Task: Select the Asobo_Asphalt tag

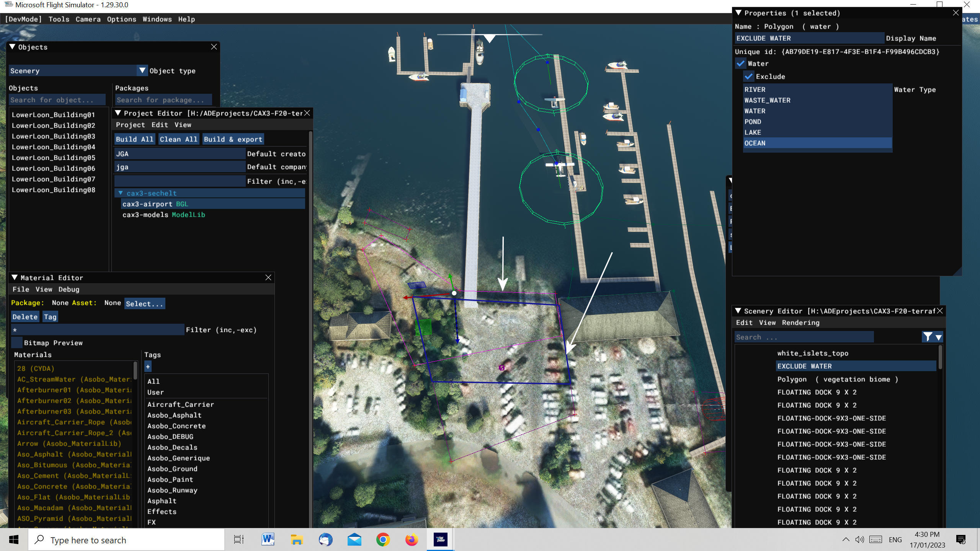Action: click(x=174, y=415)
